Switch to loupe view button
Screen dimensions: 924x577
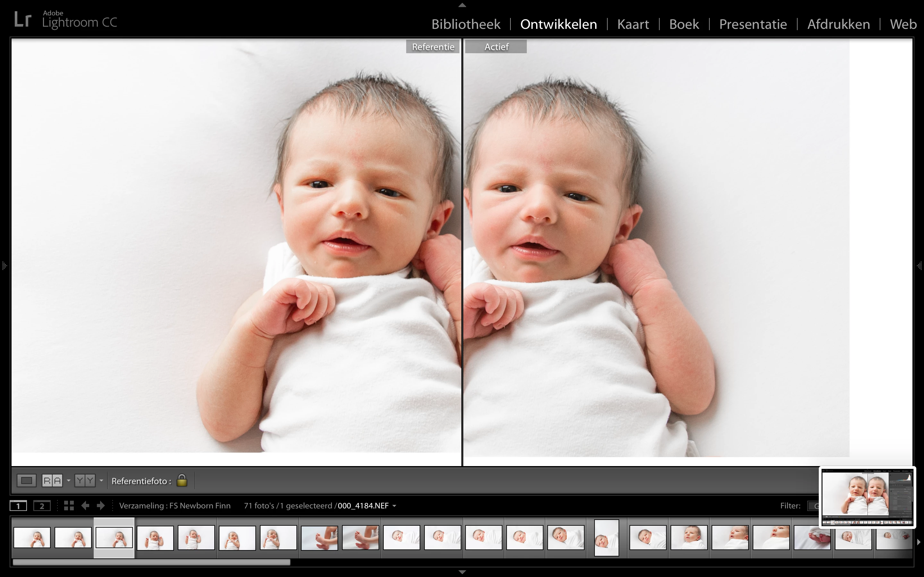click(26, 481)
